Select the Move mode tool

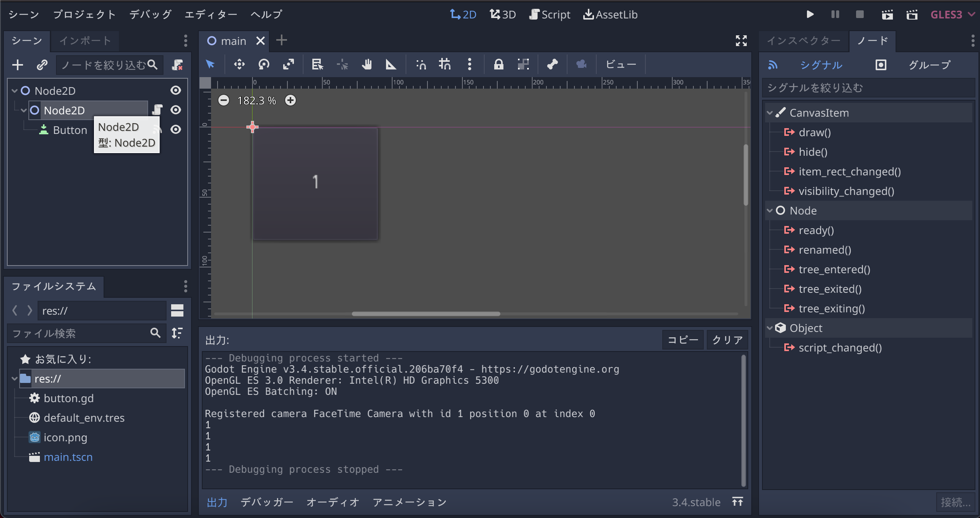coord(239,64)
